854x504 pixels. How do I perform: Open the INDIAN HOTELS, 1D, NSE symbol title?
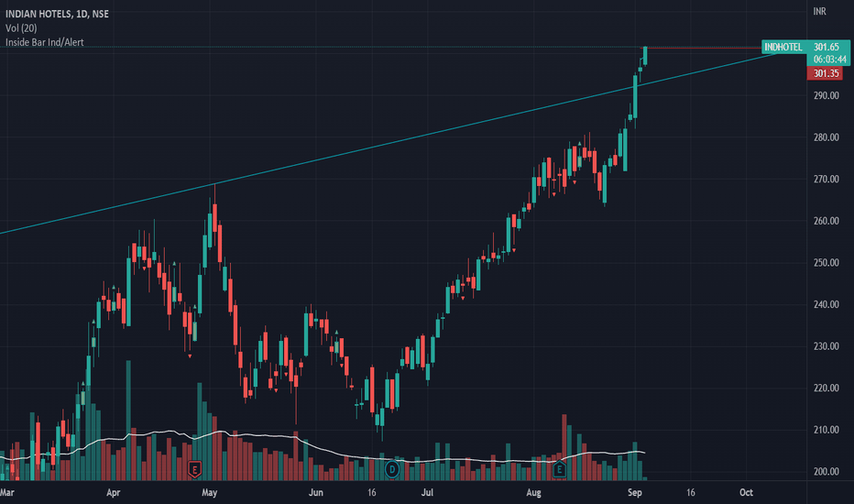(57, 14)
